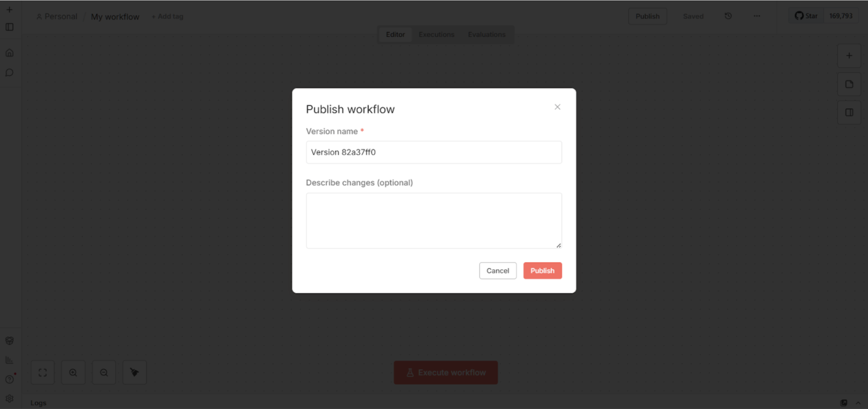
Task: Click the GitHub Star button
Action: click(806, 16)
